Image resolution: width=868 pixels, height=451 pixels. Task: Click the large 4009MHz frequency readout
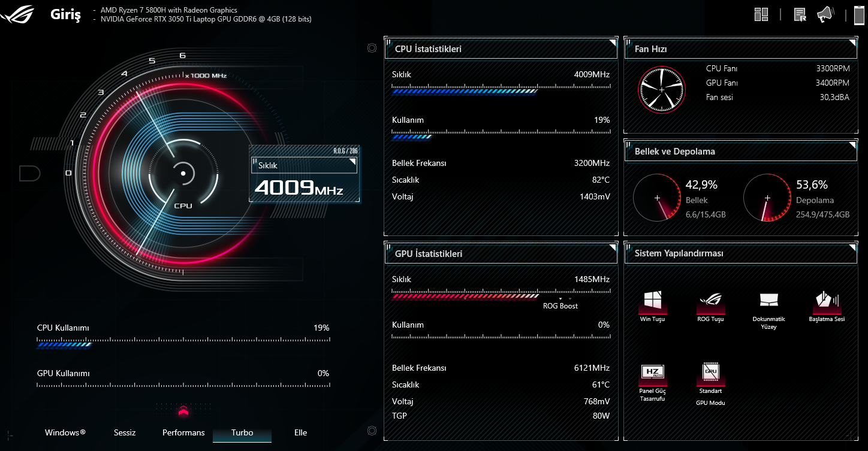299,188
